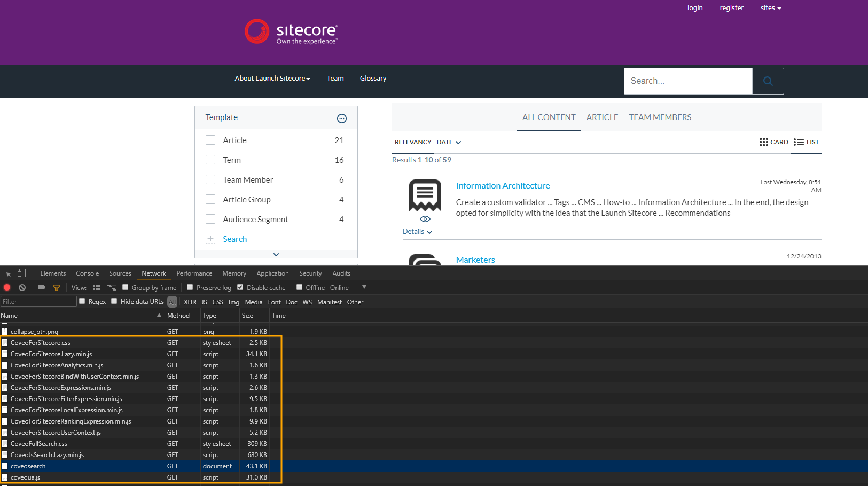
Task: Open the Marketers result link
Action: [475, 260]
